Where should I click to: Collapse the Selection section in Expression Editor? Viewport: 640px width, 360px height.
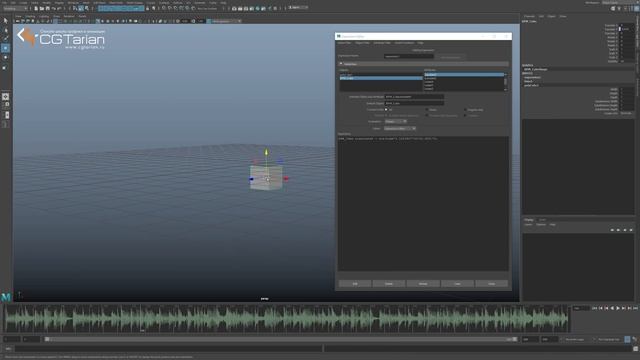coord(341,64)
